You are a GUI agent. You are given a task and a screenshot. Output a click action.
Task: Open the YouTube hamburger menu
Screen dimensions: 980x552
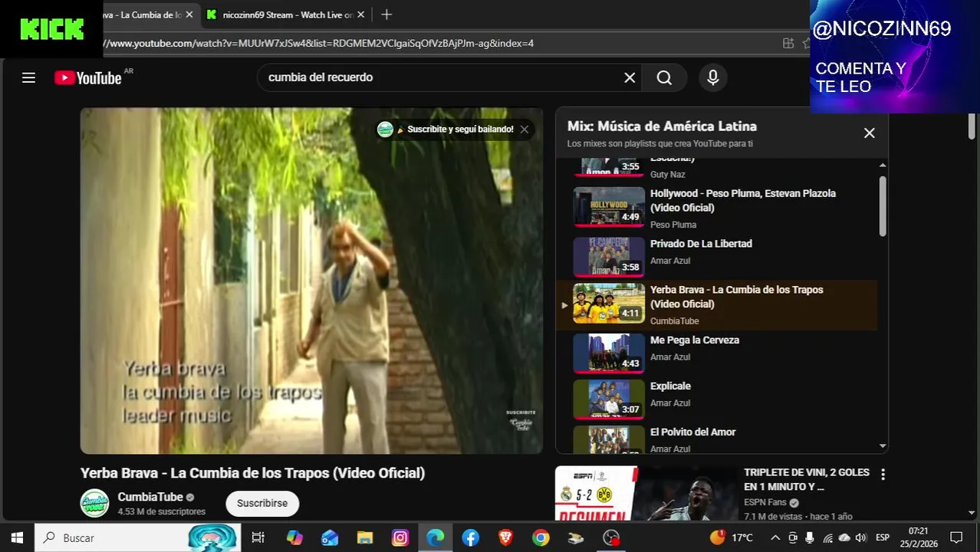(28, 77)
